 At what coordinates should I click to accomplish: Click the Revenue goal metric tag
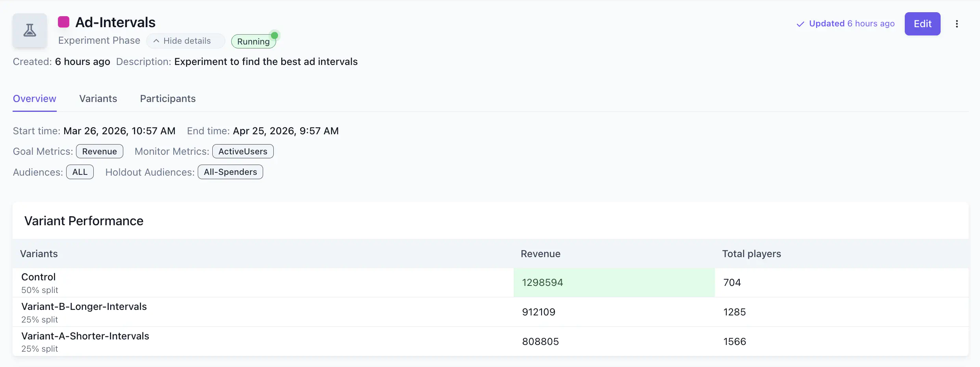[99, 152]
